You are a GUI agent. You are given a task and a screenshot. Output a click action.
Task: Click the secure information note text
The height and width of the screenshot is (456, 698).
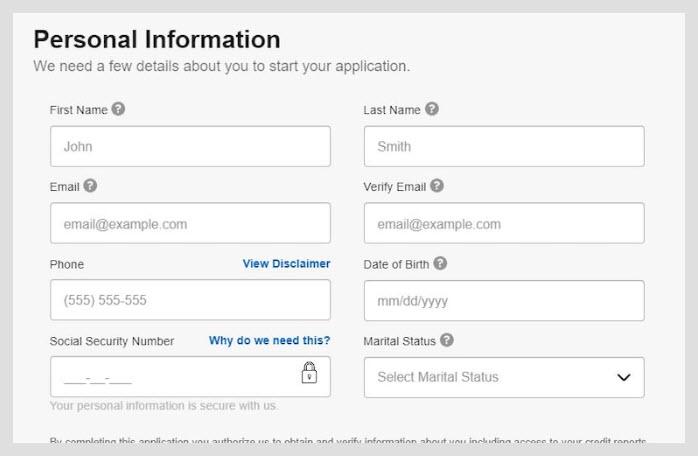pos(163,406)
